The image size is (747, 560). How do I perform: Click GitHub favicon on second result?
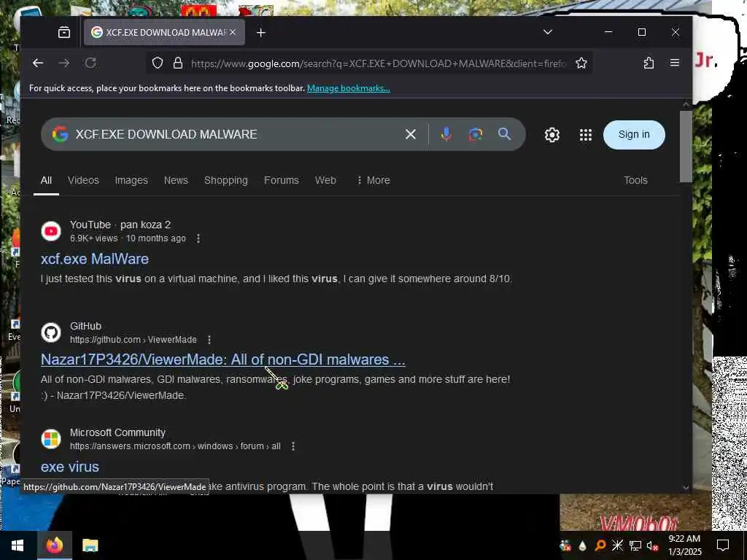[x=51, y=332]
